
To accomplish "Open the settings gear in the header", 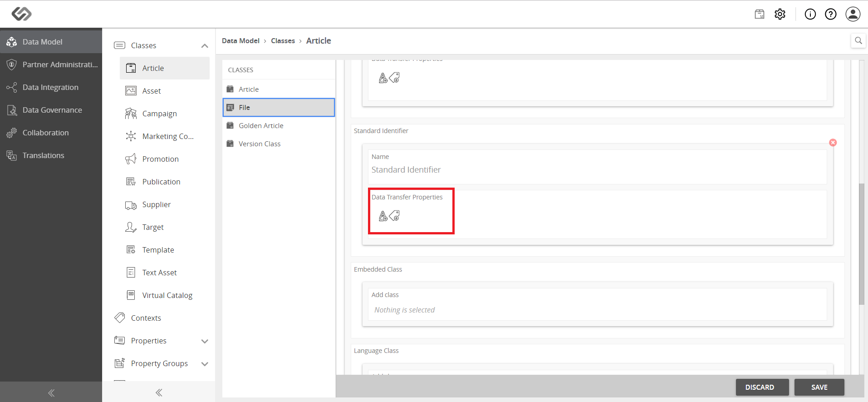I will pos(780,14).
